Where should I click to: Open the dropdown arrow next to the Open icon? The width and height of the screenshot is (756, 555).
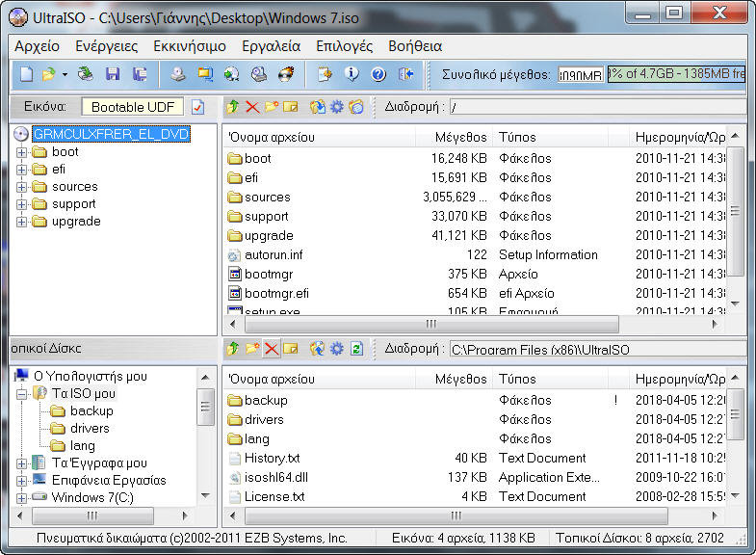click(x=65, y=74)
